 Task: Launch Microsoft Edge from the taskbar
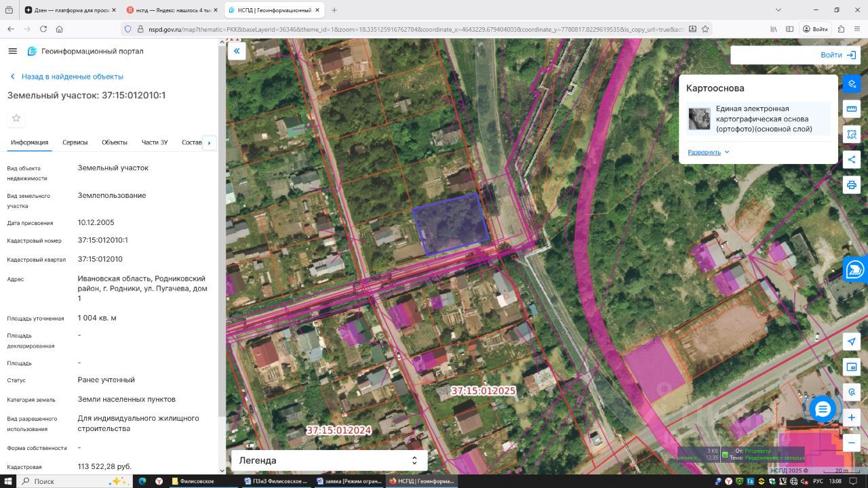[142, 481]
